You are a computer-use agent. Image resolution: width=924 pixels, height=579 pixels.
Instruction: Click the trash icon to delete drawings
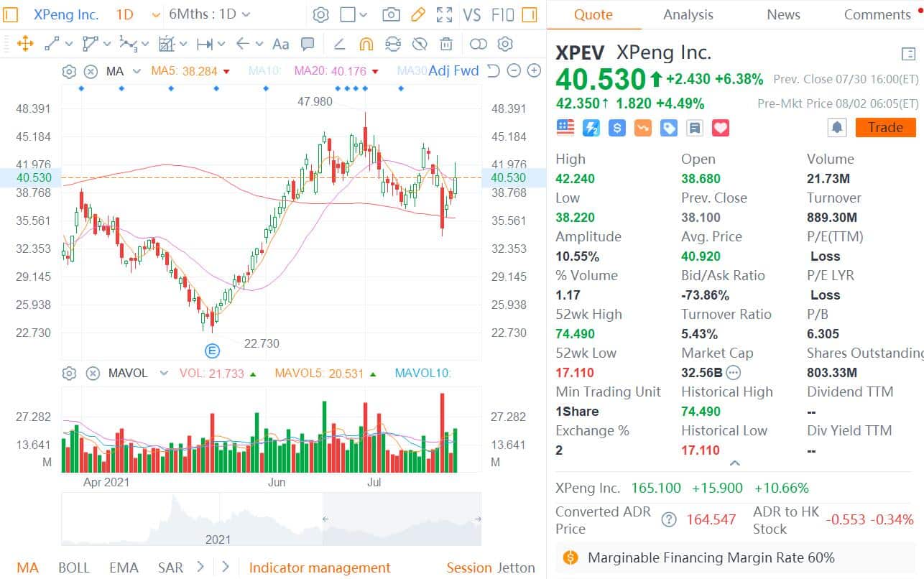(446, 44)
